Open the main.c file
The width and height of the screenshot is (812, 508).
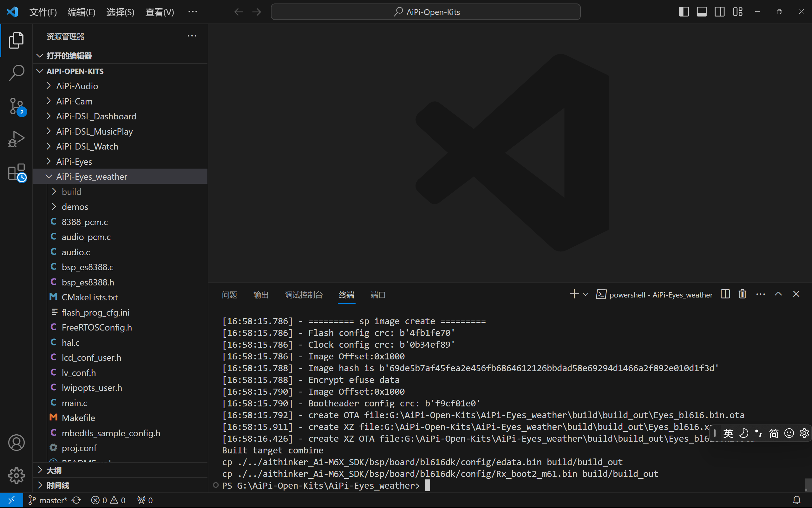(x=120, y=403)
